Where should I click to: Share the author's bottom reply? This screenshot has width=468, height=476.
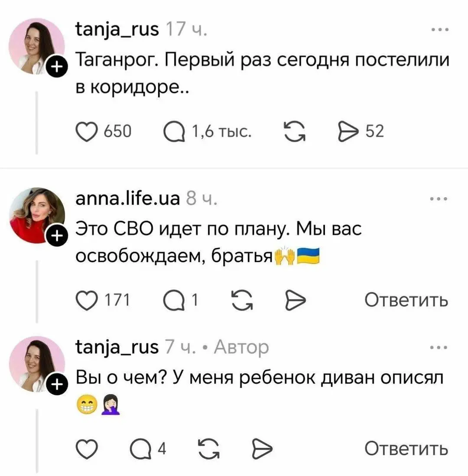pos(261,448)
